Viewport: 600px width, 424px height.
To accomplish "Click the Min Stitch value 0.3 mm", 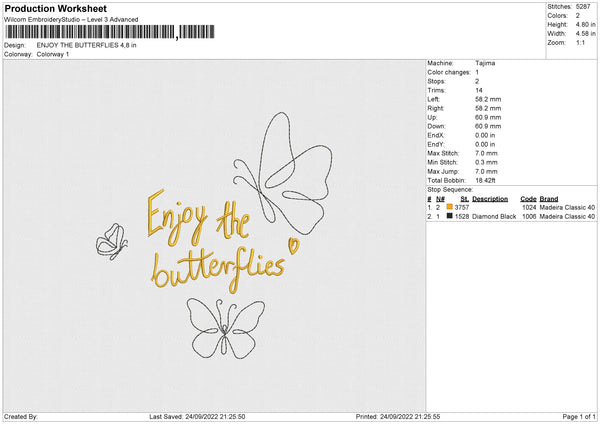I will coord(486,162).
